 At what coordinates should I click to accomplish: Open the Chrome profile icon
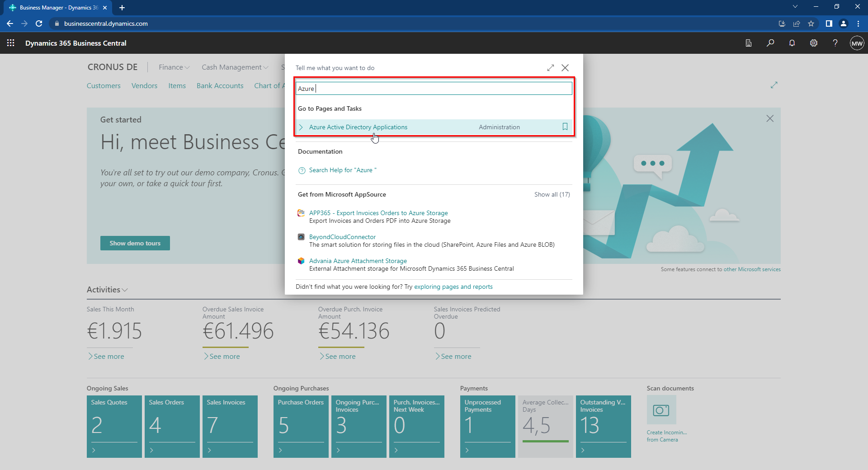[x=844, y=23]
